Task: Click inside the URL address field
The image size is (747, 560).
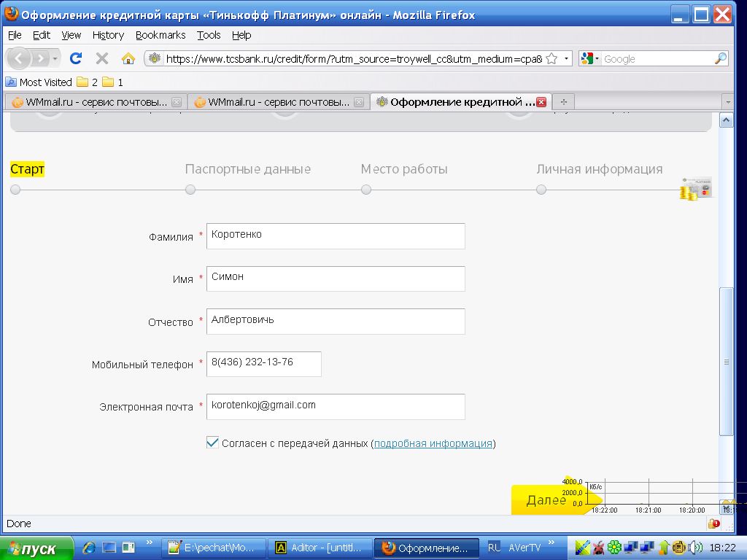Action: [354, 58]
